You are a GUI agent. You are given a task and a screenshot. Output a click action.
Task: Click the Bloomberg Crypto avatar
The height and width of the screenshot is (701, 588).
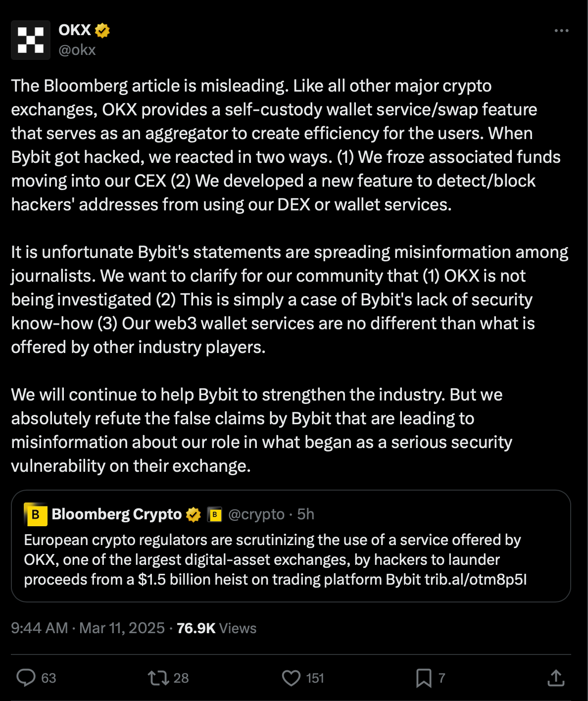click(36, 515)
